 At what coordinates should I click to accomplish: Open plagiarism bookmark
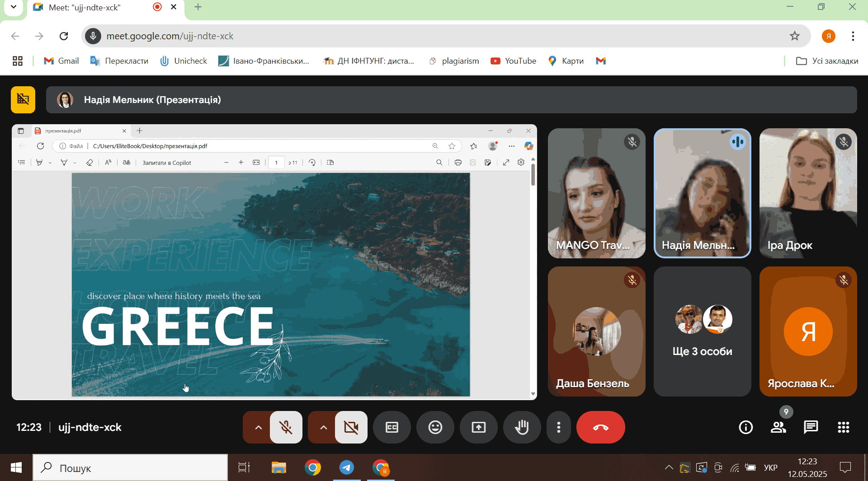(454, 61)
